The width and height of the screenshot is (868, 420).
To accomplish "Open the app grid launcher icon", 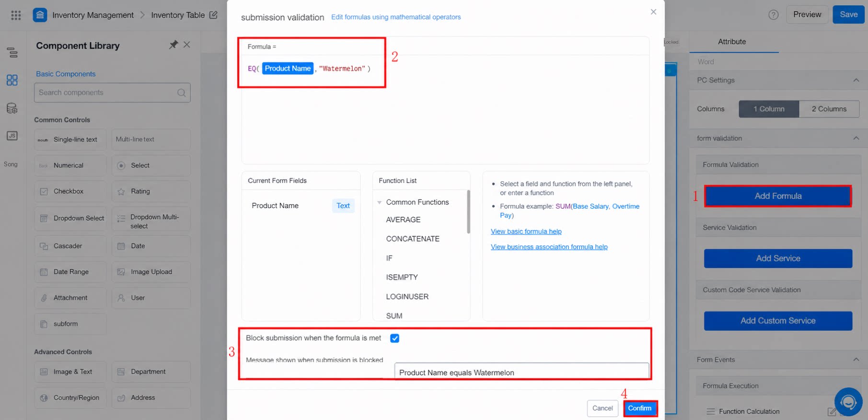I will (x=16, y=15).
